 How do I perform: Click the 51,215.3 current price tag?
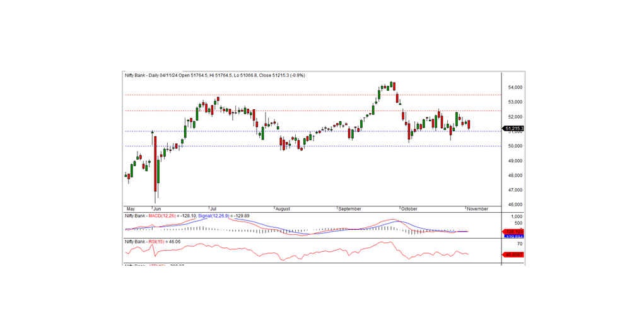pyautogui.click(x=513, y=129)
